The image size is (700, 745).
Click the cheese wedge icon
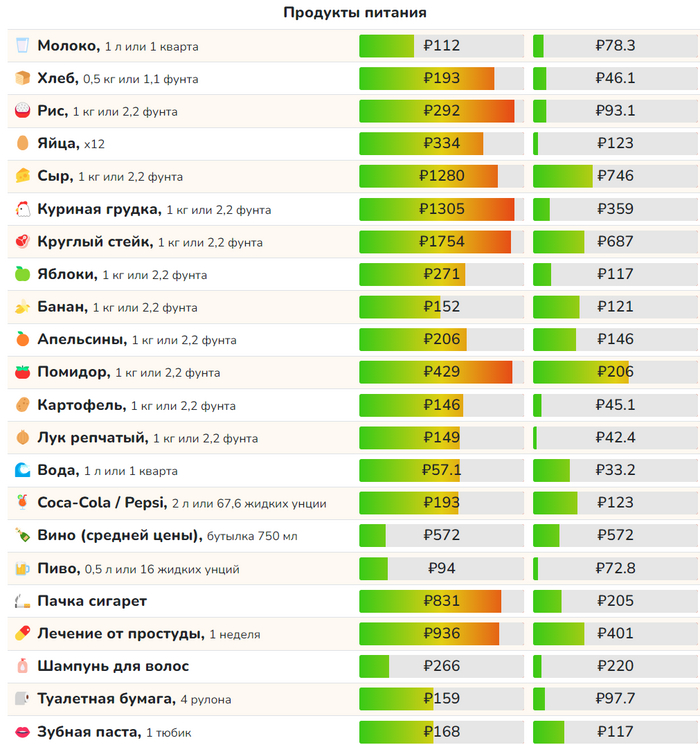(x=22, y=176)
